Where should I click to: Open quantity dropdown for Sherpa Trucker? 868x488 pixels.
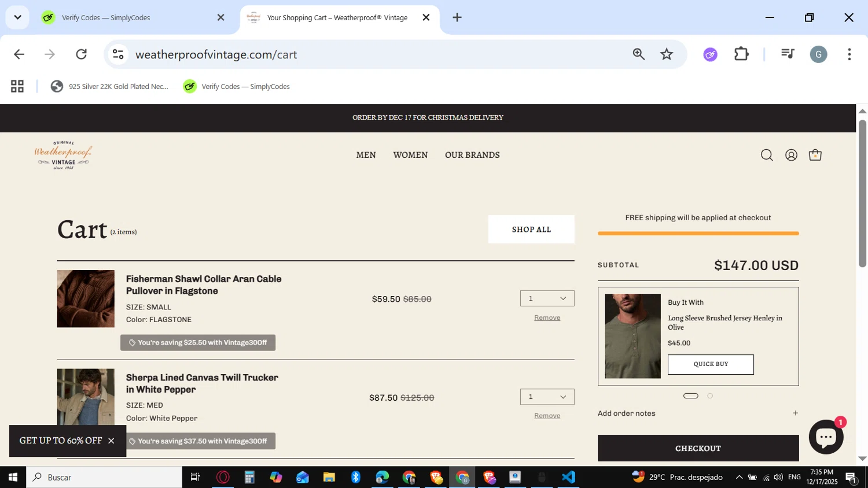click(x=547, y=397)
